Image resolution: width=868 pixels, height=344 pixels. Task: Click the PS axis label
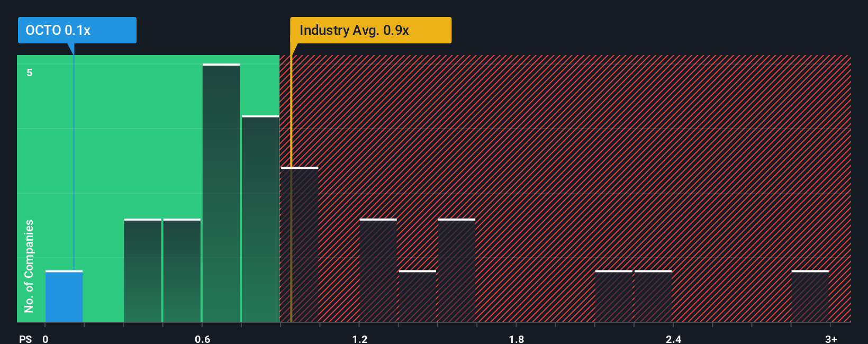coord(25,339)
